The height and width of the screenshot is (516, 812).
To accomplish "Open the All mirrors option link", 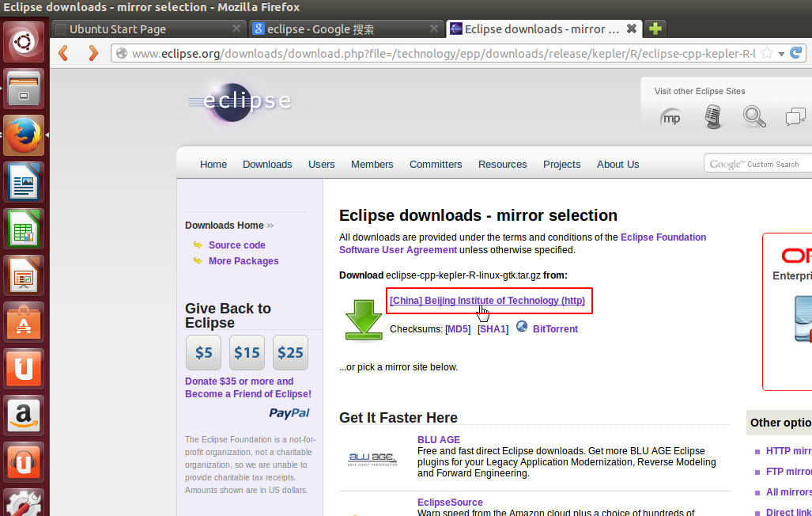I will (789, 492).
